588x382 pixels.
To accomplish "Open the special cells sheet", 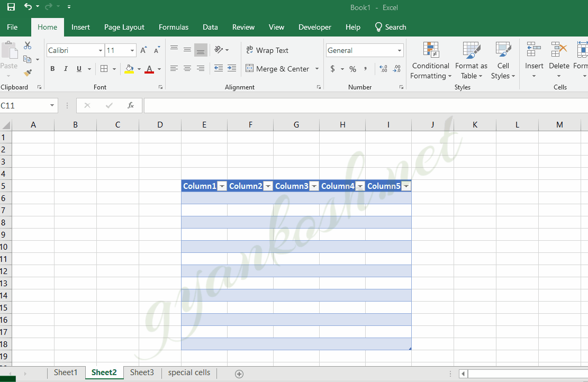I will 188,372.
